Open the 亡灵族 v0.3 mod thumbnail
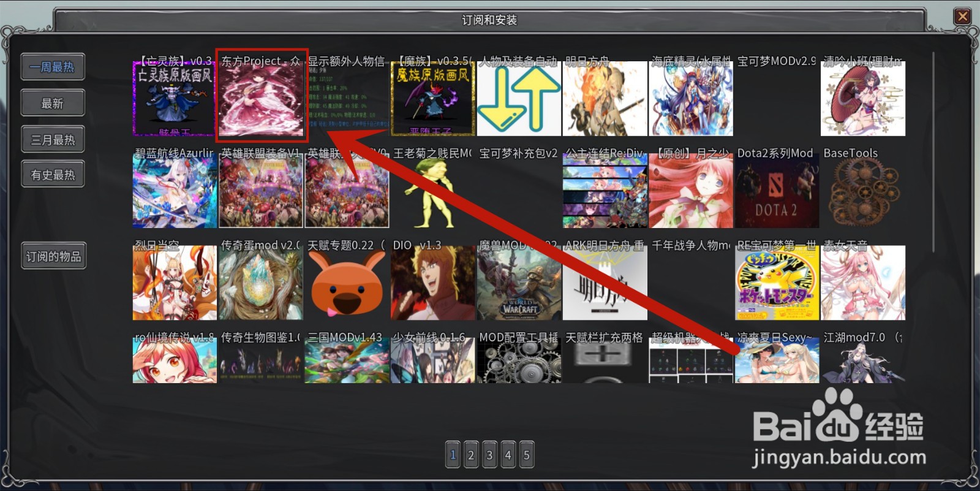Screen dimensions: 980x491 [175, 98]
